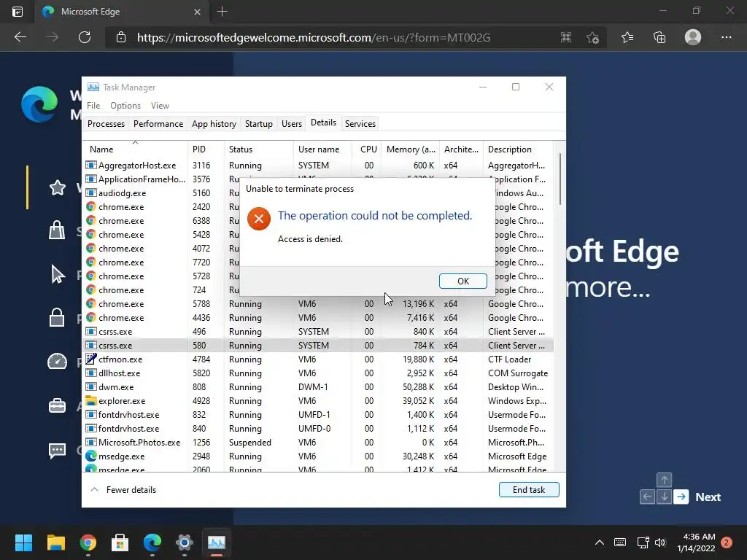Select chrome.exe with PID 5788
The image size is (747, 560).
pos(318,304)
